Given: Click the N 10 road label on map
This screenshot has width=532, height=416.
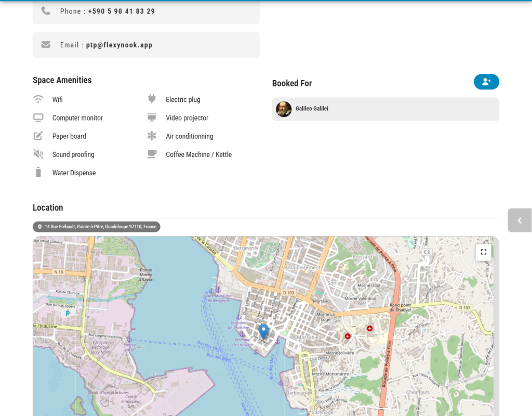Looking at the screenshot, I should [x=58, y=272].
